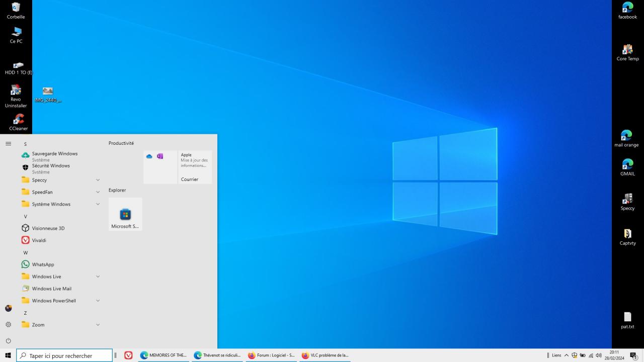644x362 pixels.
Task: Switch to MEMORIES OF THE Edge window
Action: point(163,355)
